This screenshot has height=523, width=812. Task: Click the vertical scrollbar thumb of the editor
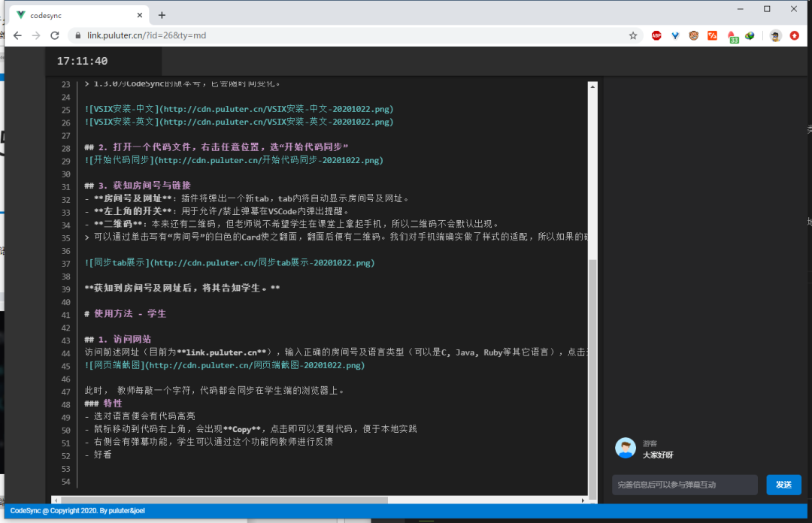(593, 379)
